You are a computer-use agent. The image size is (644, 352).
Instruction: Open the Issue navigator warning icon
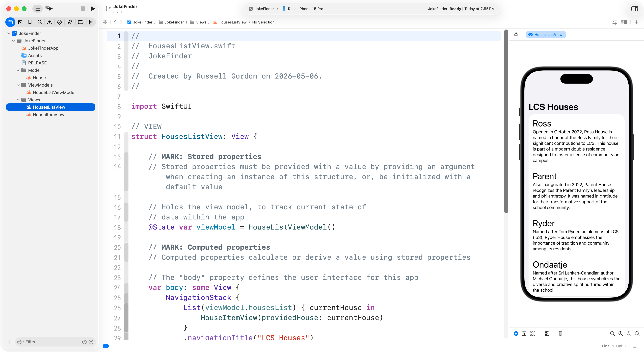click(x=49, y=22)
